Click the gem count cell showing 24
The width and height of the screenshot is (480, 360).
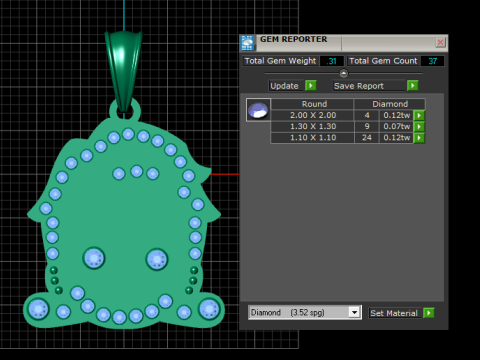(367, 138)
